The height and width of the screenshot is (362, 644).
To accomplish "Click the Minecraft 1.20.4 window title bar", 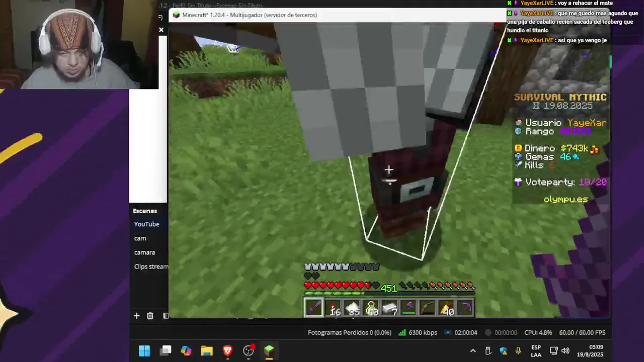I will click(x=337, y=15).
